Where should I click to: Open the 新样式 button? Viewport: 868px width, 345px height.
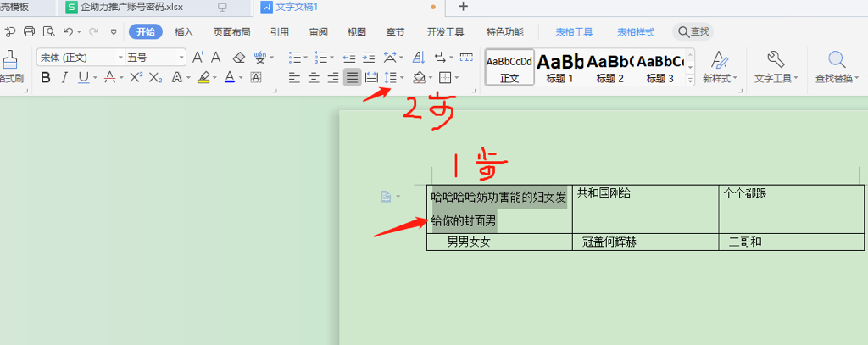coord(720,67)
